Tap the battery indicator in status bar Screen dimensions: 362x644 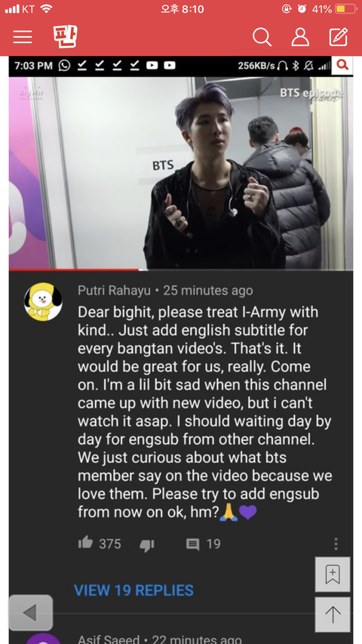[x=345, y=9]
